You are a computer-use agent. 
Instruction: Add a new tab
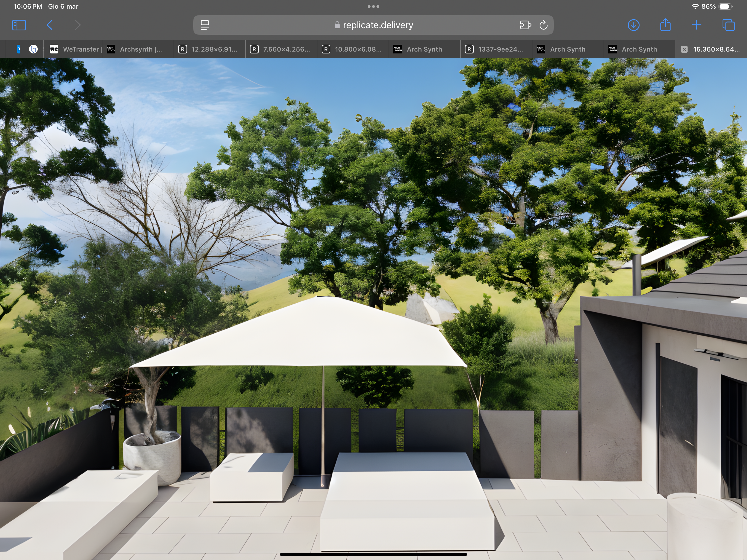(696, 25)
